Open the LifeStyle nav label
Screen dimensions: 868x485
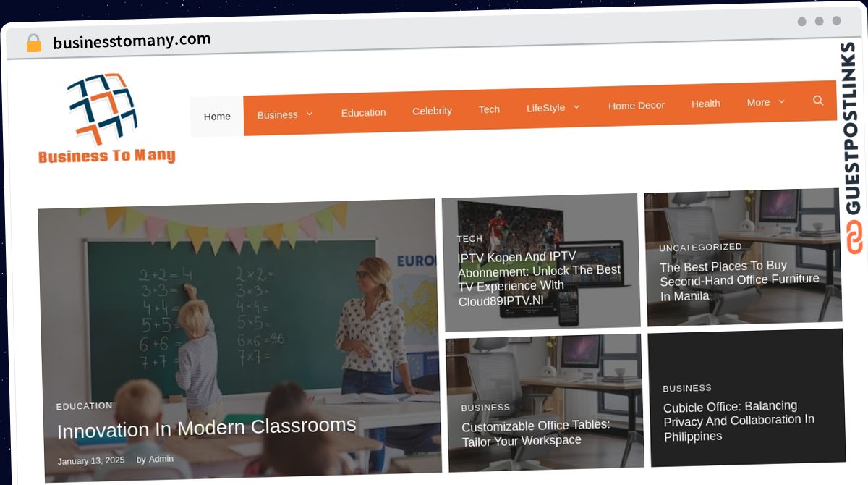pyautogui.click(x=545, y=108)
